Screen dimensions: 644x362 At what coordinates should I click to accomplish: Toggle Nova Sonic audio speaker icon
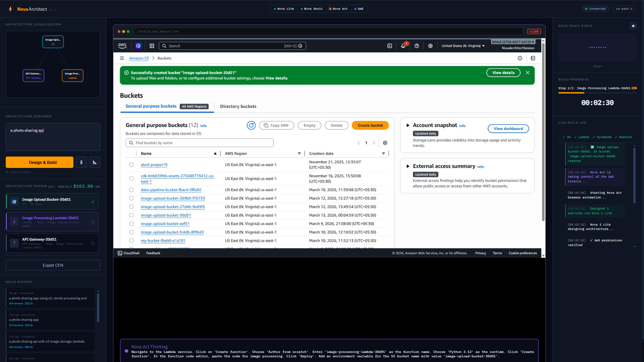(x=633, y=26)
